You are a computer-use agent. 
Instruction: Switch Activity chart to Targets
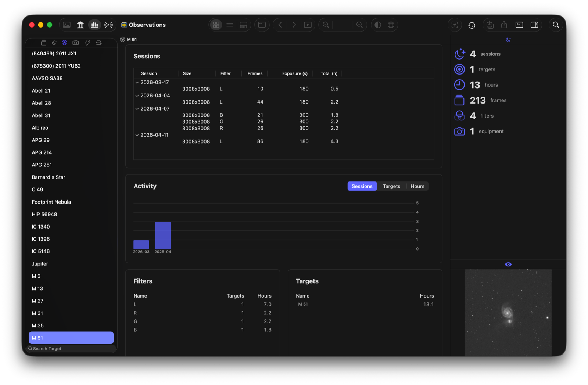click(x=391, y=186)
